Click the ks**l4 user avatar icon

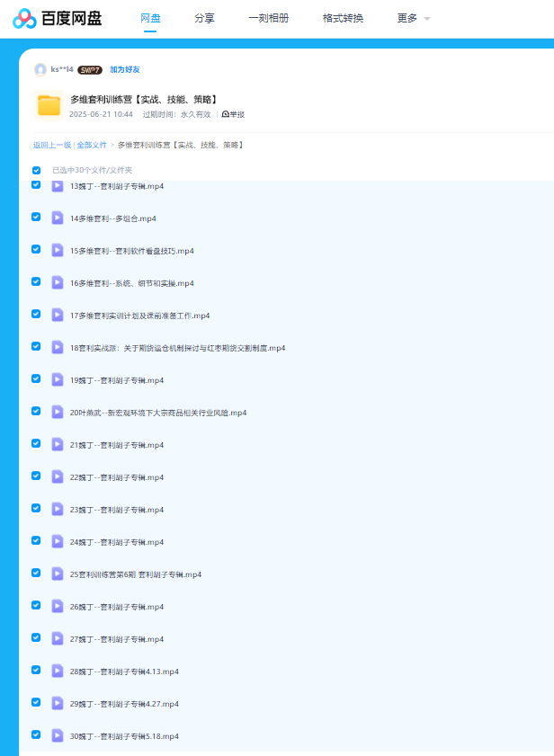coord(40,69)
